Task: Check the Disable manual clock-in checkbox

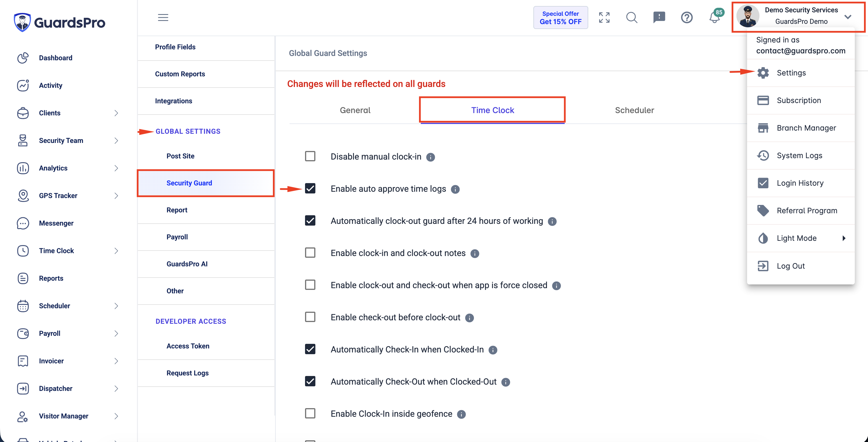Action: (310, 156)
